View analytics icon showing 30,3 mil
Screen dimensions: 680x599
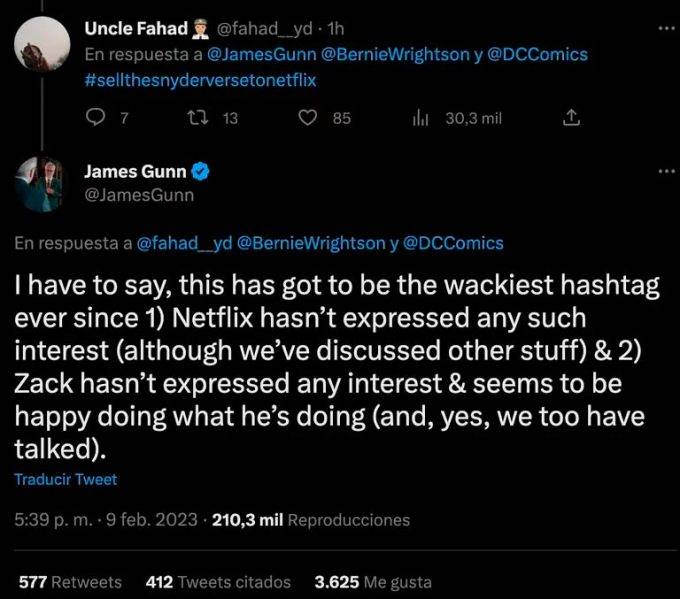(420, 118)
